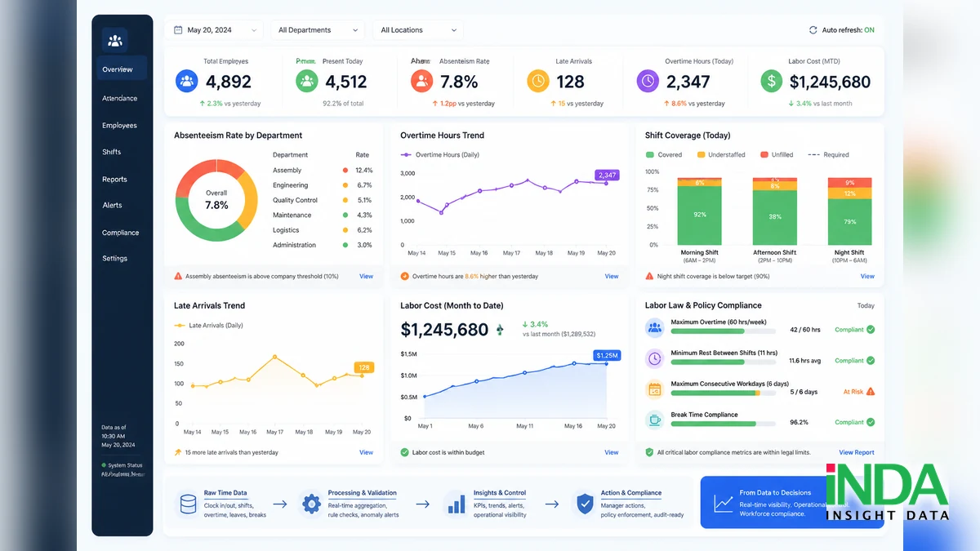980x551 pixels.
Task: Open Reports in the sidebar
Action: [x=115, y=179]
